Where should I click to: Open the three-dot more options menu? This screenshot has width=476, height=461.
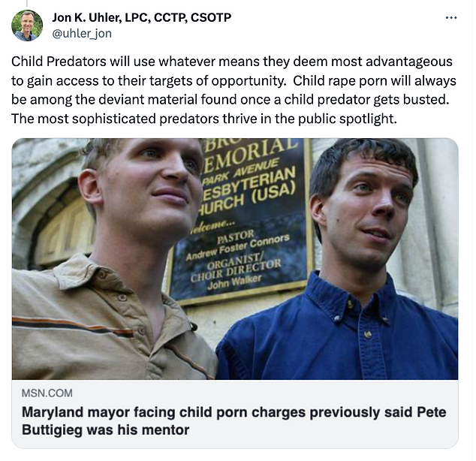coord(451,18)
